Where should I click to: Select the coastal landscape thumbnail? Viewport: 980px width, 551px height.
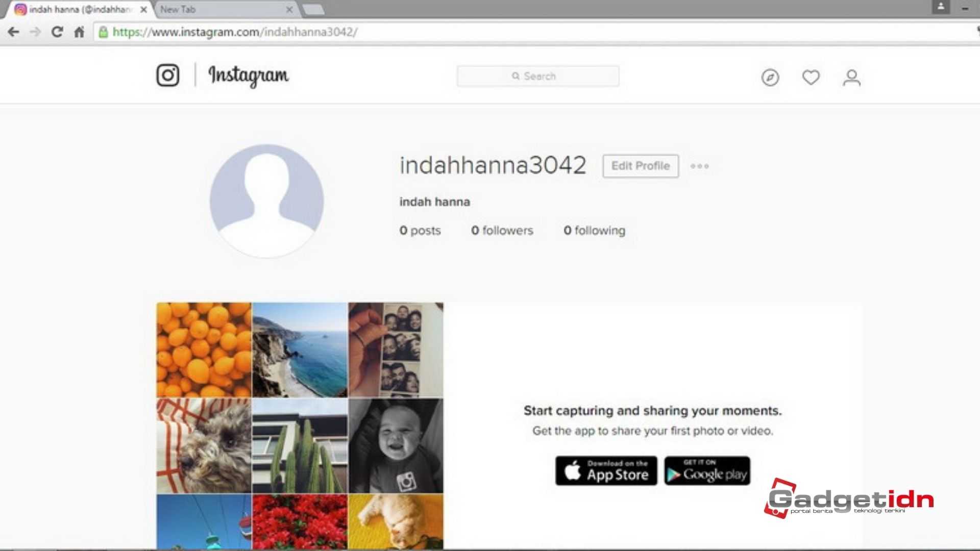tap(299, 350)
